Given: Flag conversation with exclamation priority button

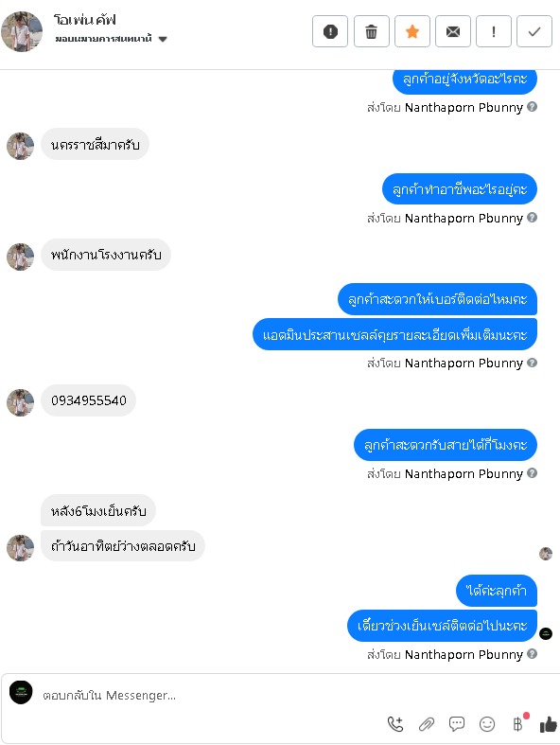Looking at the screenshot, I should (494, 31).
